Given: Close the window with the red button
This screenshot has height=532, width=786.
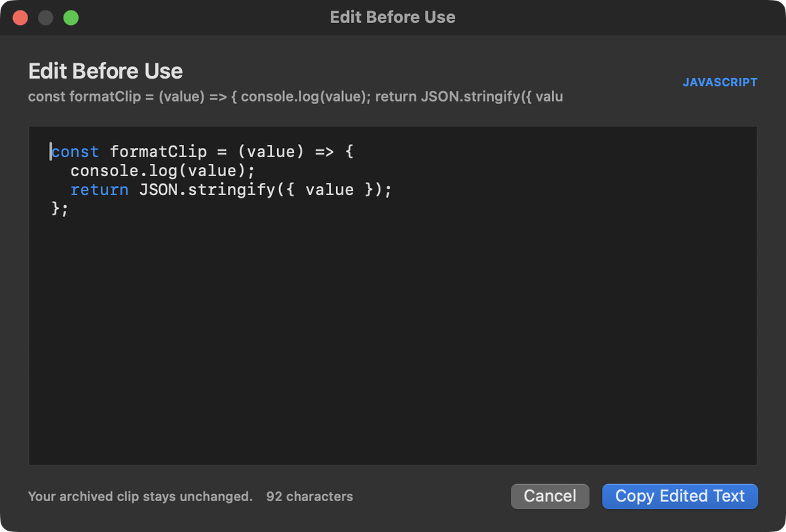Looking at the screenshot, I should click(x=20, y=18).
